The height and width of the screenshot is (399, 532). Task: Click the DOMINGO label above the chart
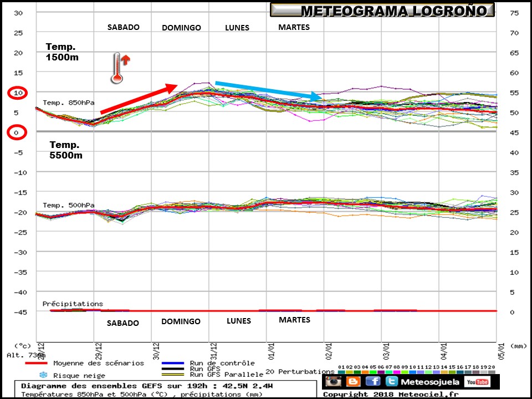click(181, 28)
